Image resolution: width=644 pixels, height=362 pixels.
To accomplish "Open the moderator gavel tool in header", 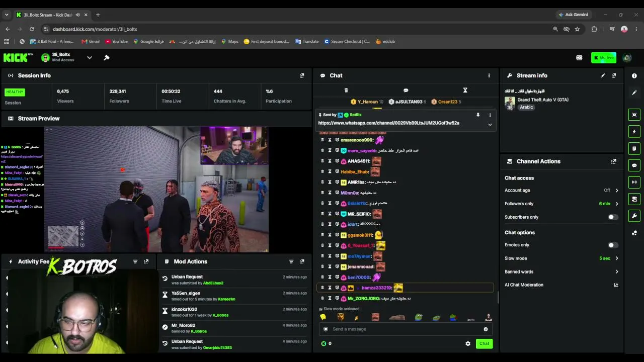I will (107, 58).
